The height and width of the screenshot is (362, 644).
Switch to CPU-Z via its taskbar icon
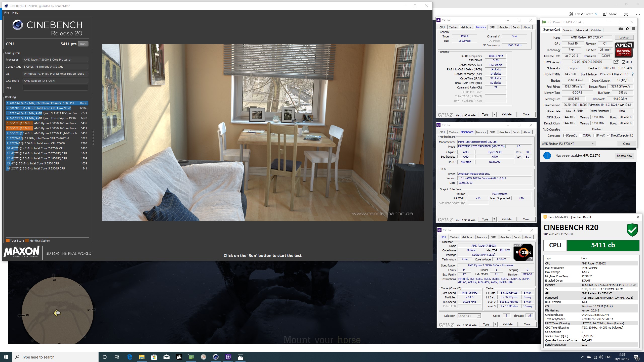click(x=228, y=357)
